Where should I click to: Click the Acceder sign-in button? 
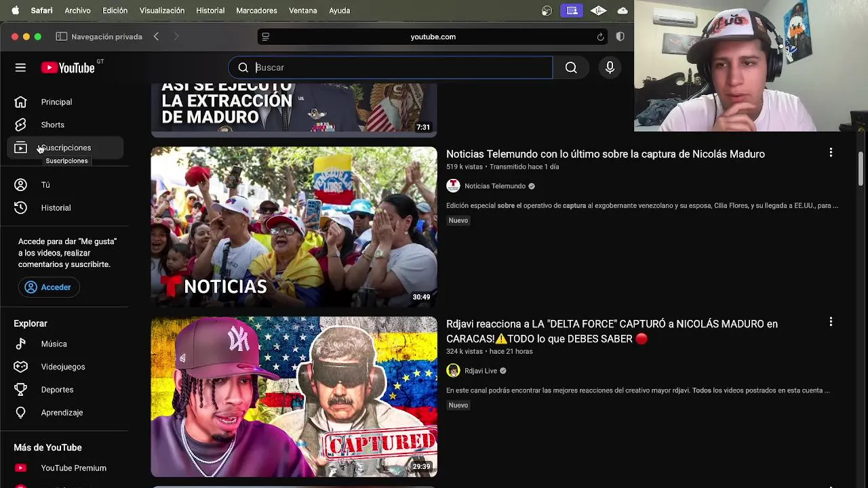(x=49, y=287)
